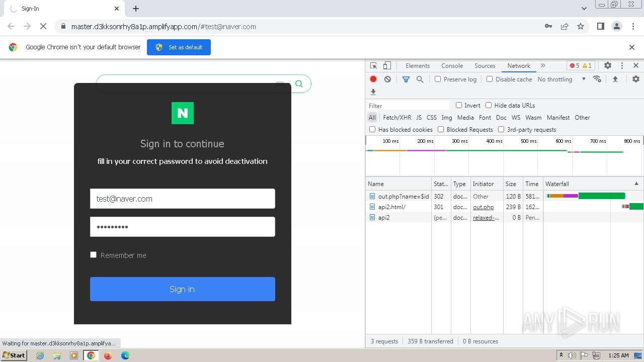Open the out.php initiator link

click(x=483, y=207)
